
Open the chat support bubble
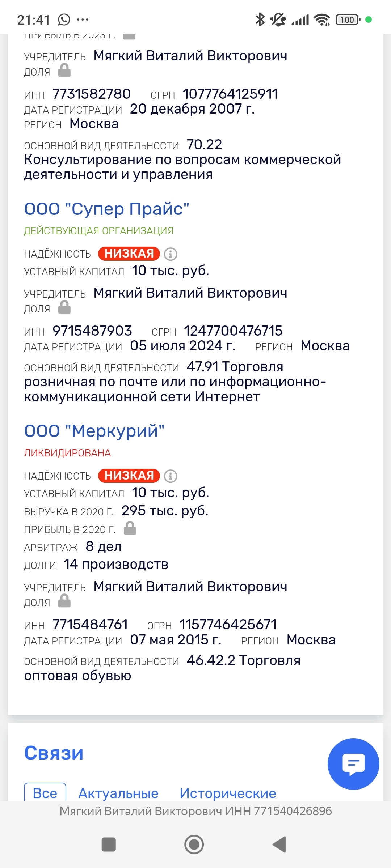point(353,763)
